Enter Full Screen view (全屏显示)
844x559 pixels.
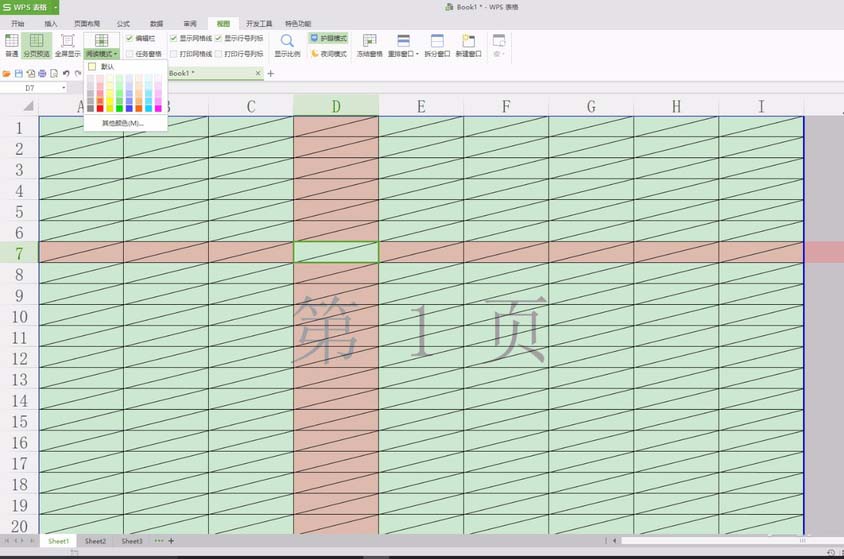[x=67, y=44]
